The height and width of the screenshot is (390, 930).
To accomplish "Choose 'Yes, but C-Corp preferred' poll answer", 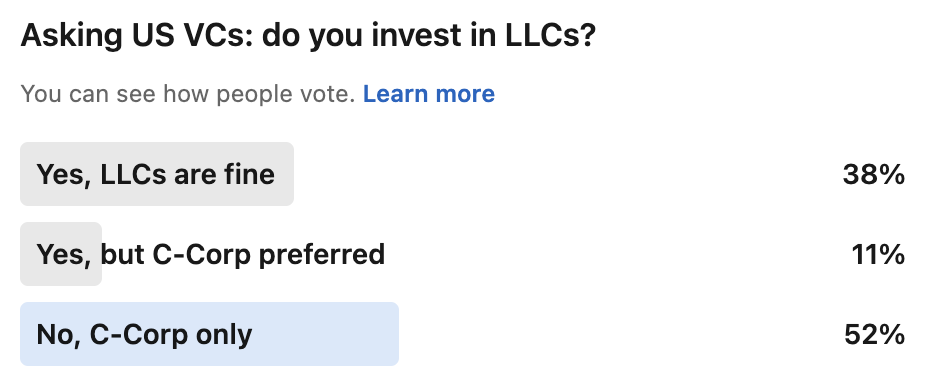I will (x=463, y=254).
